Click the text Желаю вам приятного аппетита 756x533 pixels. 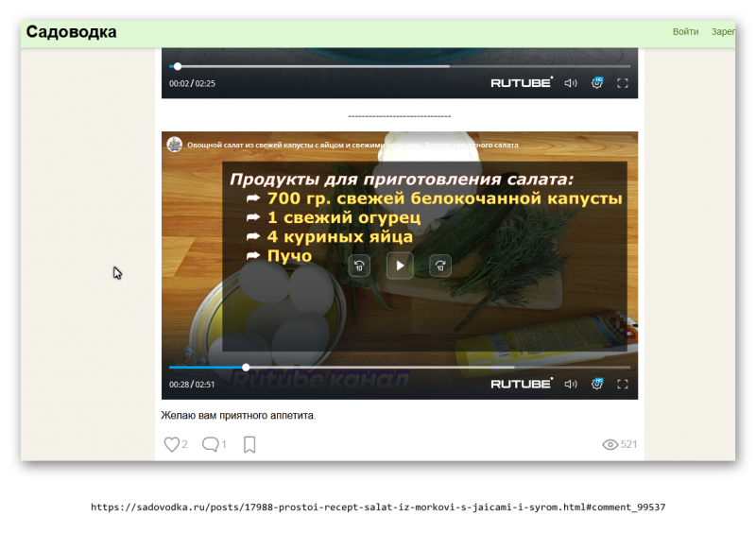tap(238, 415)
